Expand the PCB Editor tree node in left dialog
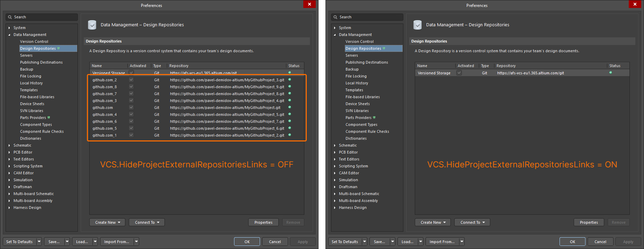Screen dimensions: 644x249 tap(9, 152)
